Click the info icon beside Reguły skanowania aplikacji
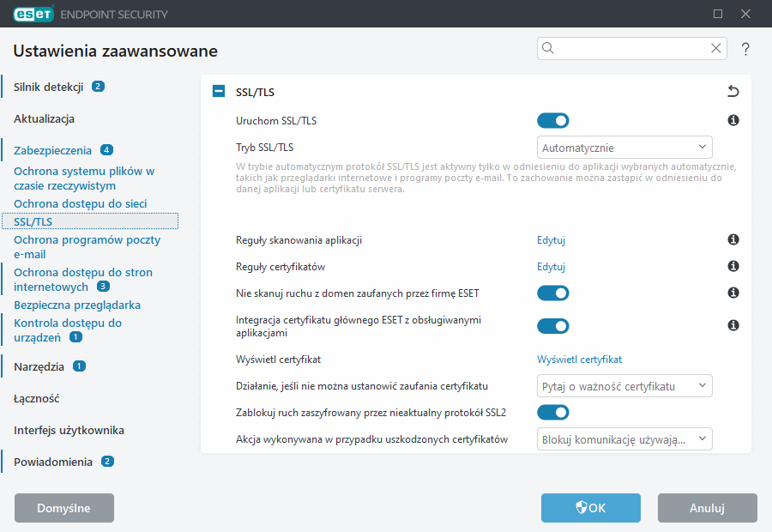 click(x=733, y=239)
